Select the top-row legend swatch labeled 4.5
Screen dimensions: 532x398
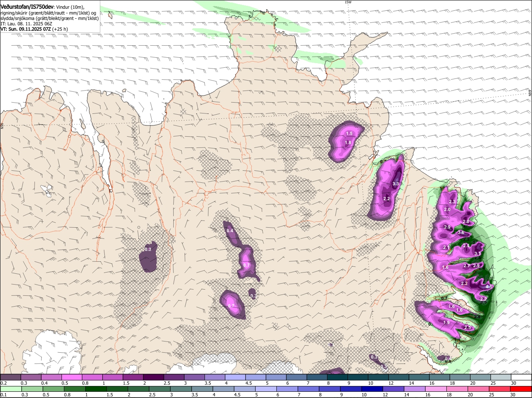click(256, 377)
